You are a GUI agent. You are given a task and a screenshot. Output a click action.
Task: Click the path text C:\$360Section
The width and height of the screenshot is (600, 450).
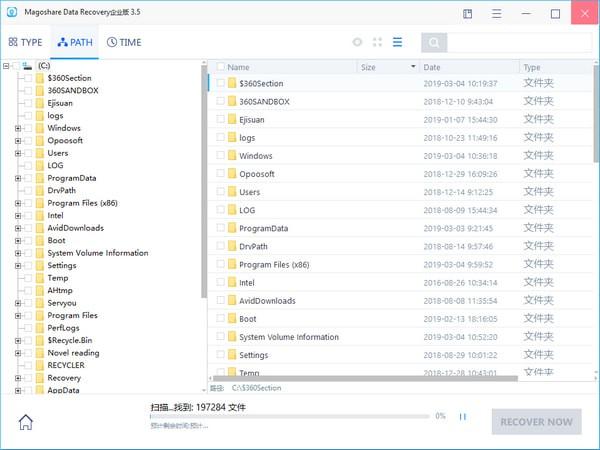tap(256, 388)
